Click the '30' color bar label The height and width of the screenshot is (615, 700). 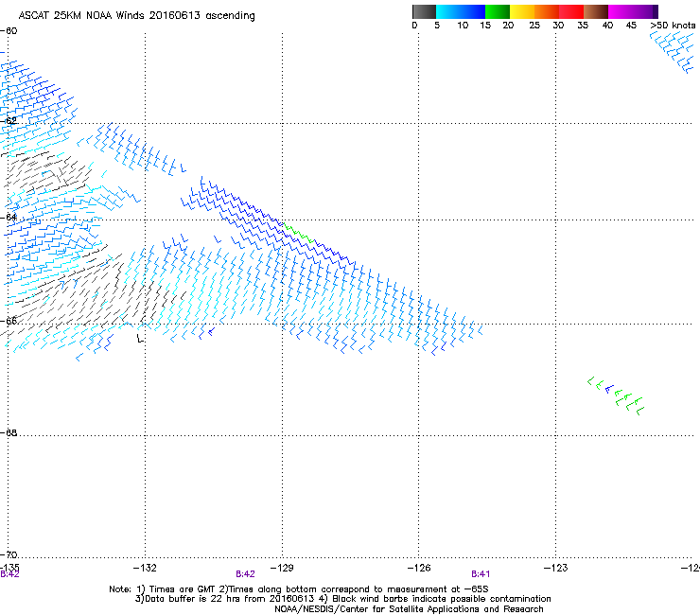click(x=558, y=26)
